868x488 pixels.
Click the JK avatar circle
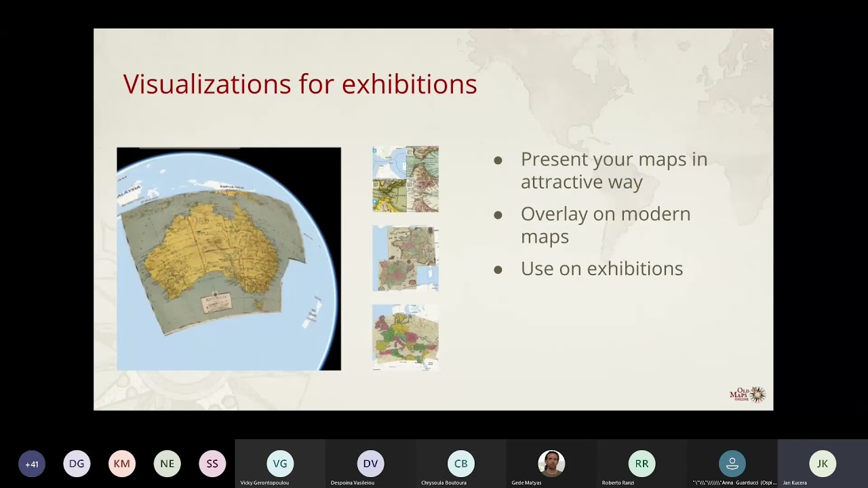[823, 464]
